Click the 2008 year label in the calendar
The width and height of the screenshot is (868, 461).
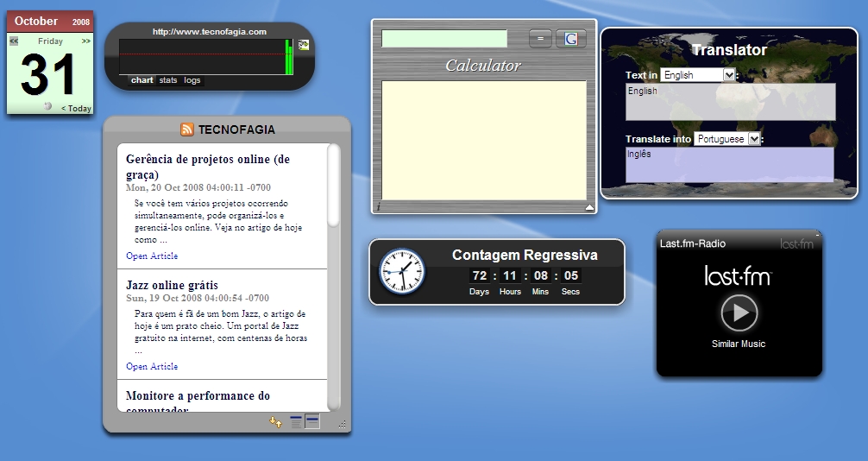coord(81,22)
